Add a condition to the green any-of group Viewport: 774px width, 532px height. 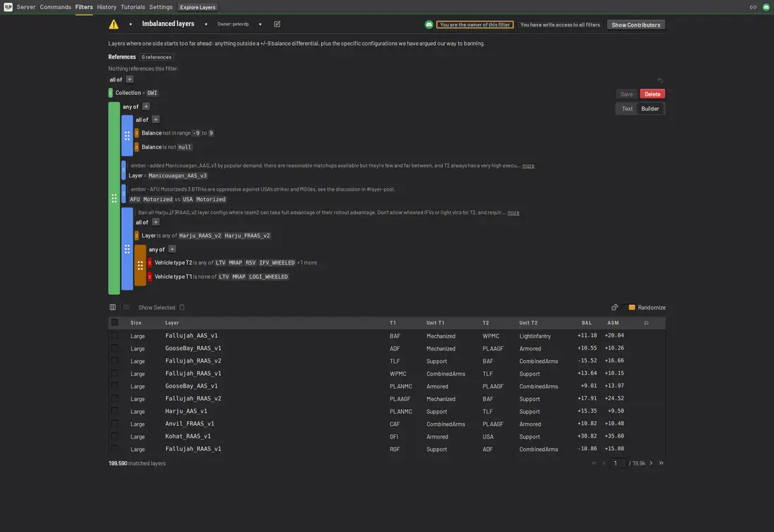pyautogui.click(x=146, y=106)
